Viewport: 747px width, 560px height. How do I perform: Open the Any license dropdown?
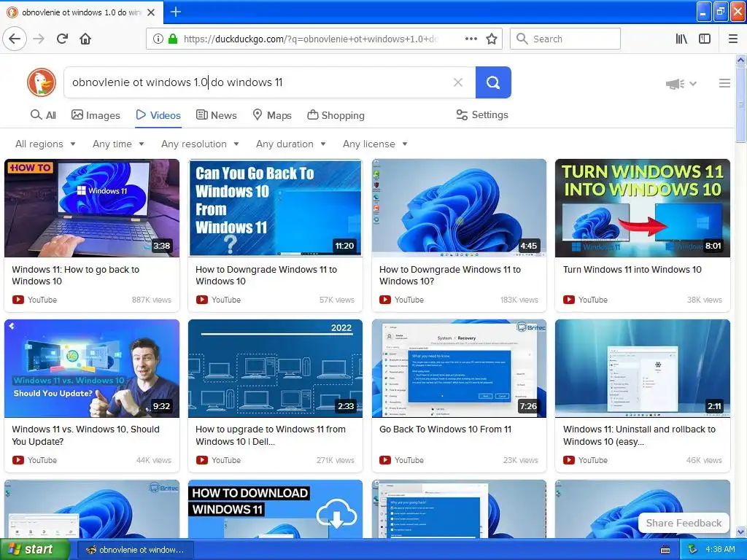375,144
